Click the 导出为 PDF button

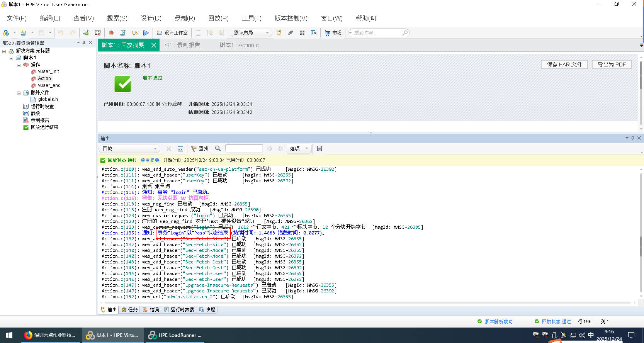pyautogui.click(x=612, y=65)
